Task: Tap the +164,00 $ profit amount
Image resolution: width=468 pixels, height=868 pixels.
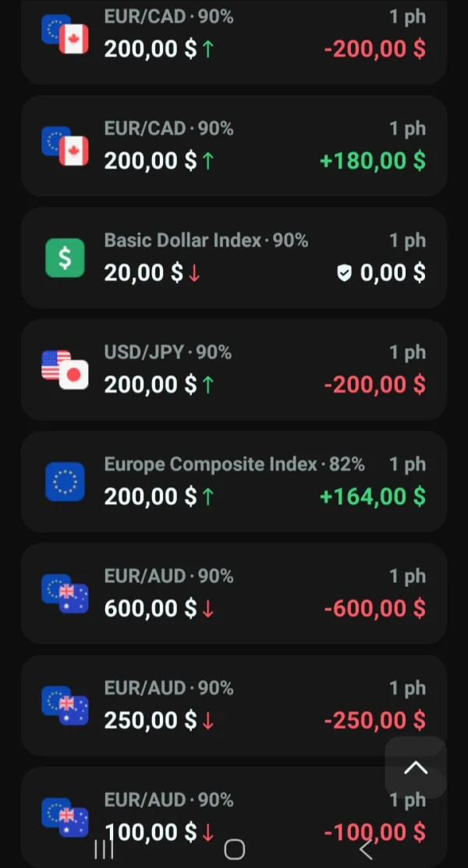Action: (x=373, y=496)
